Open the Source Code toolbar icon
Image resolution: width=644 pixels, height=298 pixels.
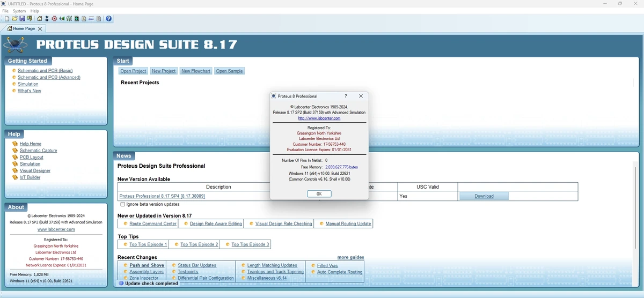coord(91,18)
